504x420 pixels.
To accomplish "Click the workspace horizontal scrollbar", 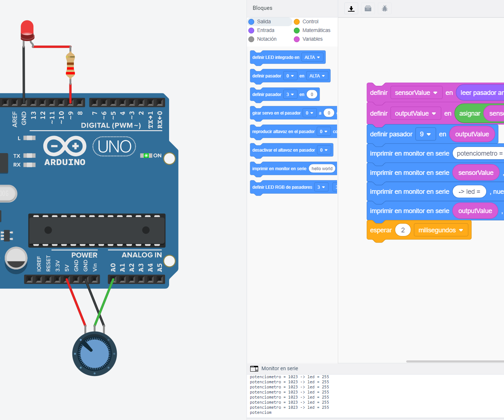I will coord(455,361).
